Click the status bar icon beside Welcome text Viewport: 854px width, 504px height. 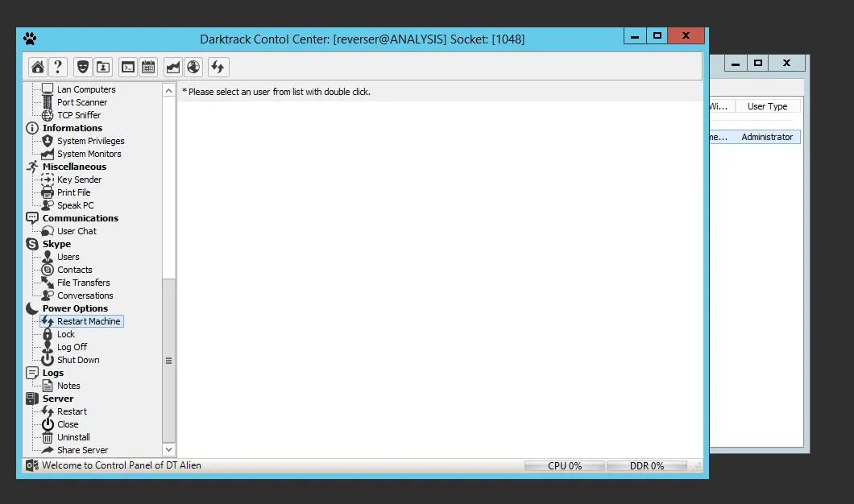[x=32, y=465]
